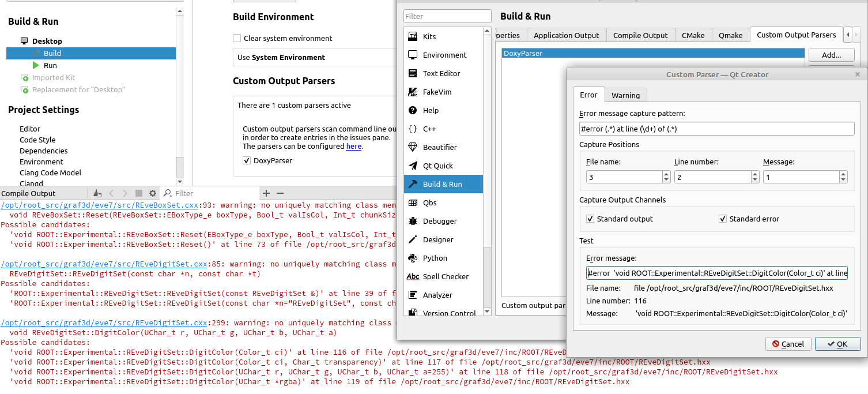Toggle Standard output capture channel
The height and width of the screenshot is (394, 868).
coord(590,219)
